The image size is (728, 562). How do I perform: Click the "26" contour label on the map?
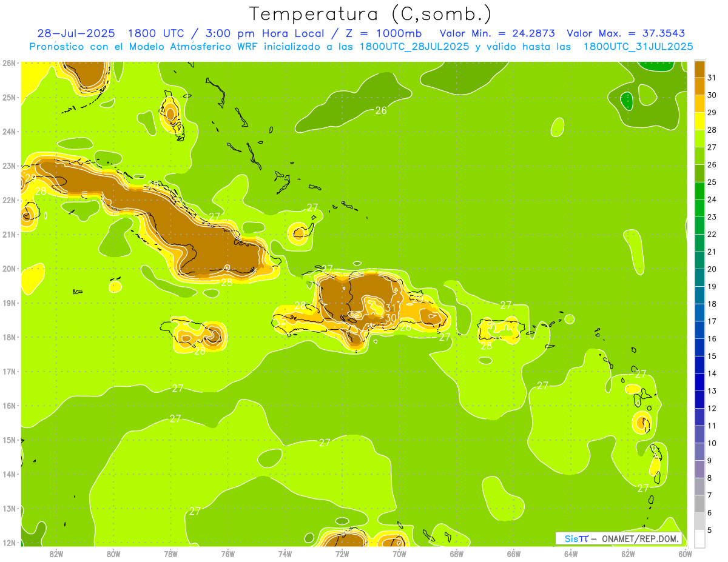(381, 110)
